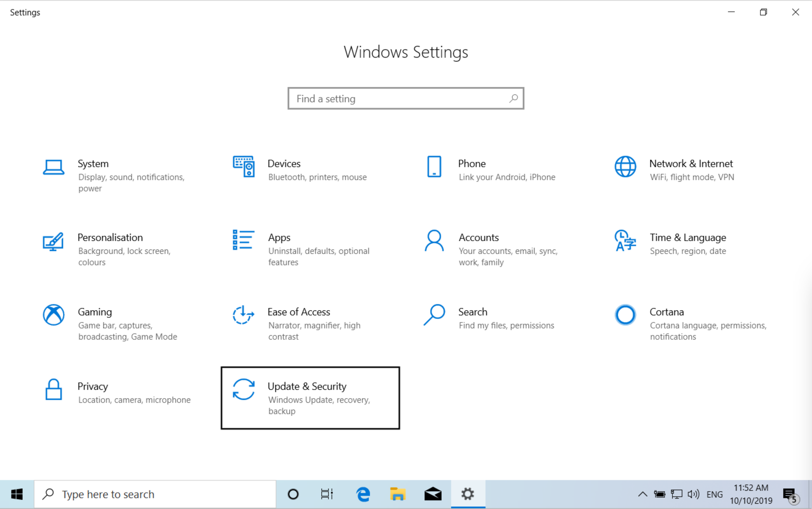Click 'Link your Android, iPhone' description
The height and width of the screenshot is (509, 812).
tap(507, 177)
